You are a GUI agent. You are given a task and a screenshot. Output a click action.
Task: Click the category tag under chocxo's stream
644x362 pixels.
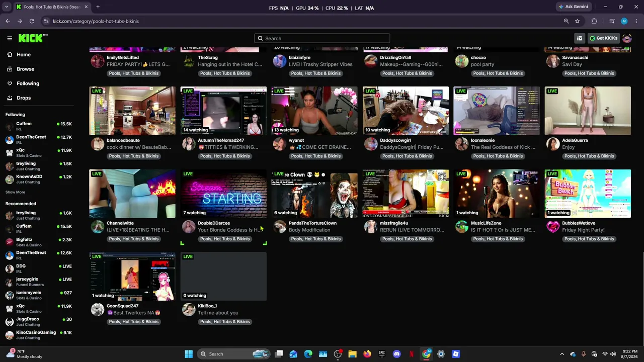coord(498,73)
